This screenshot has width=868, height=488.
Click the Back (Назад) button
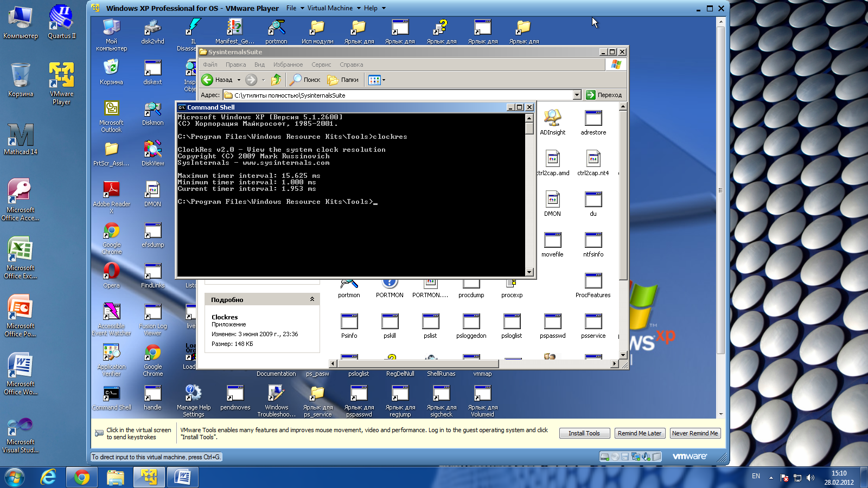pyautogui.click(x=218, y=80)
